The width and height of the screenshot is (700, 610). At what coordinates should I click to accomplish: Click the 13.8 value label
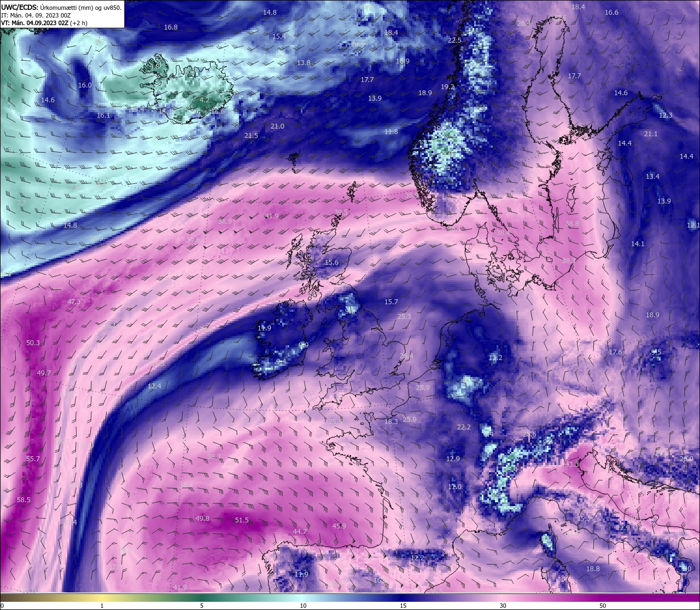[x=304, y=62]
